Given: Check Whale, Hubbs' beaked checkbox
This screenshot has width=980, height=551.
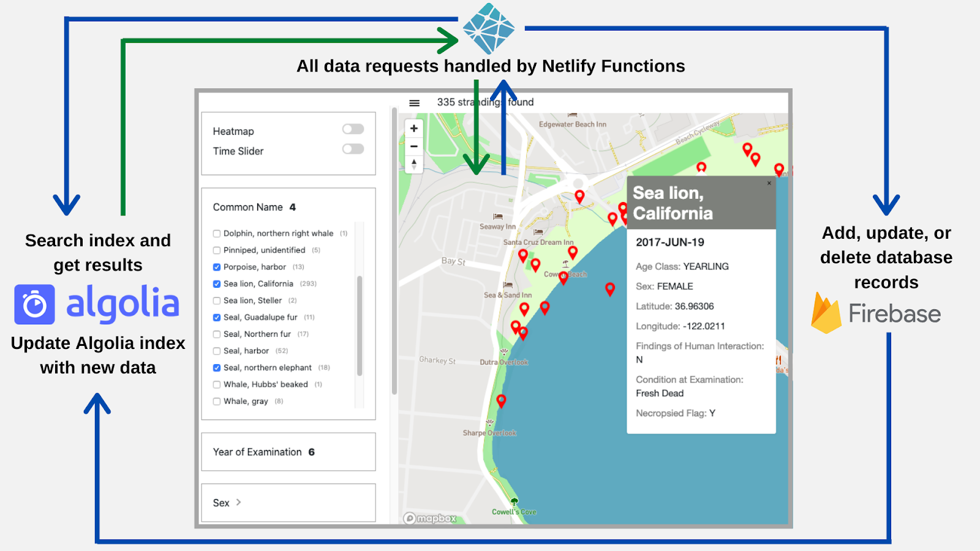Looking at the screenshot, I should click(x=217, y=384).
